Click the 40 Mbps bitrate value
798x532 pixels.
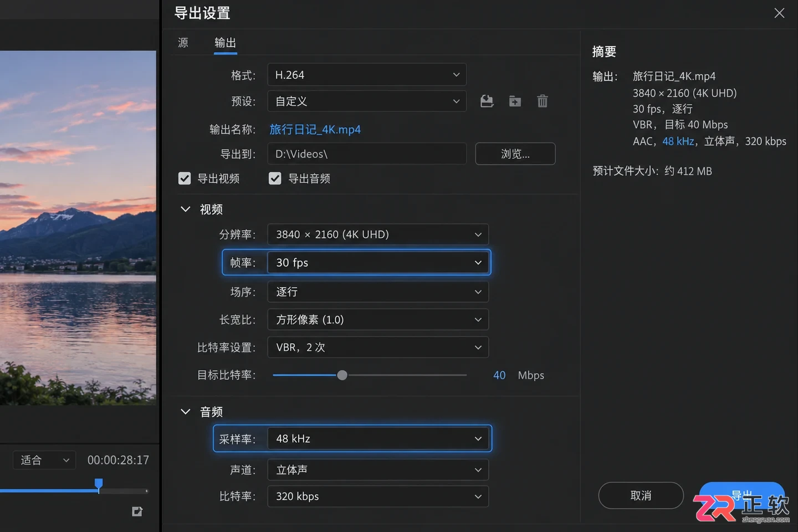pos(499,375)
